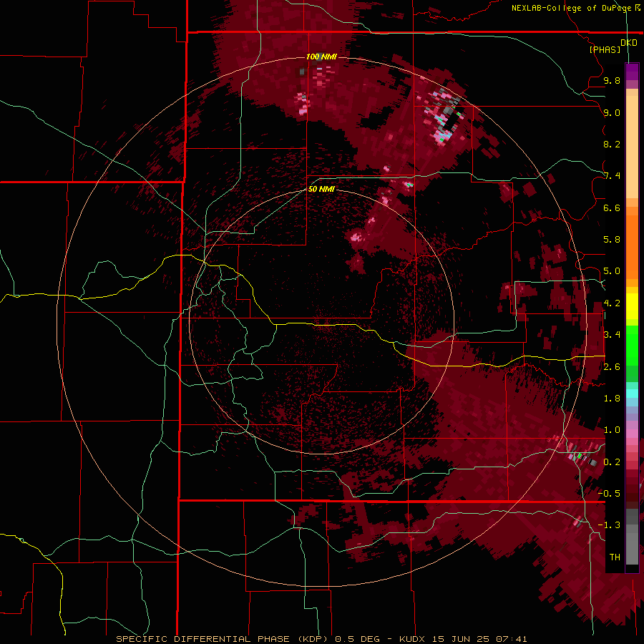Click the -0.5 value on color scale
The image size is (644, 644).
[609, 494]
